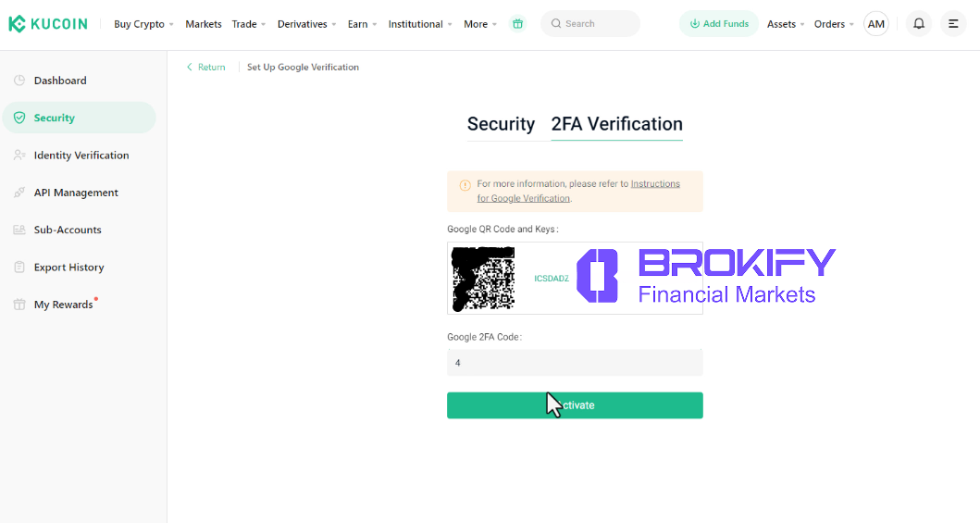Click the Dashboard sidebar icon
980x523 pixels.
click(x=19, y=81)
